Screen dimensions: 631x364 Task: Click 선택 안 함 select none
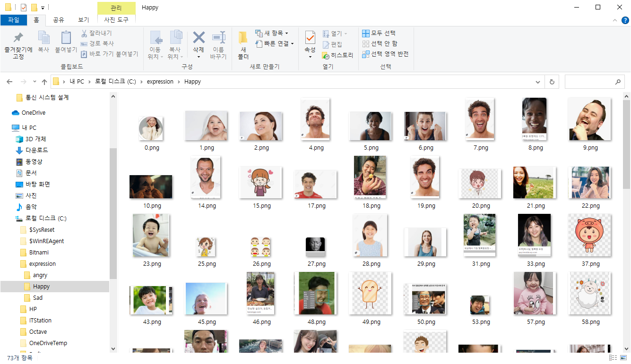pos(380,43)
